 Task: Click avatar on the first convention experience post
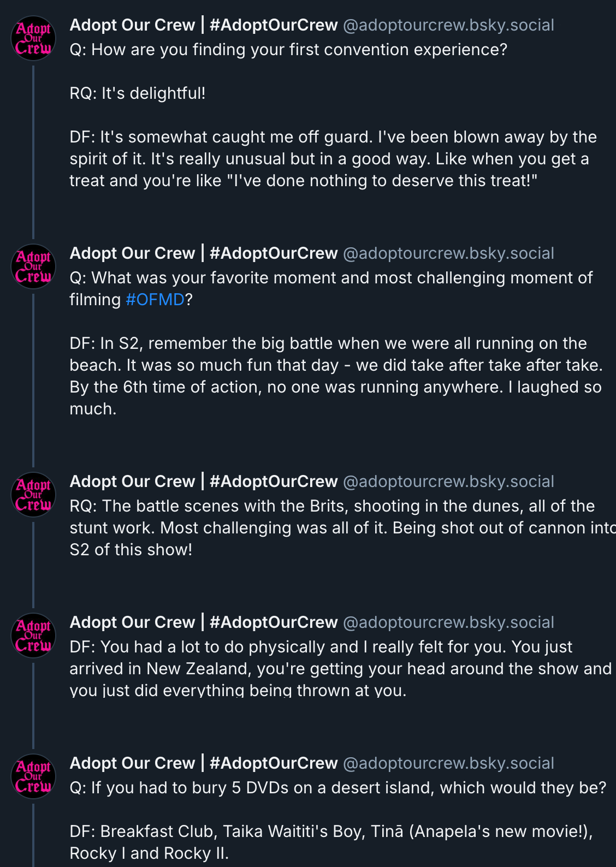(33, 38)
